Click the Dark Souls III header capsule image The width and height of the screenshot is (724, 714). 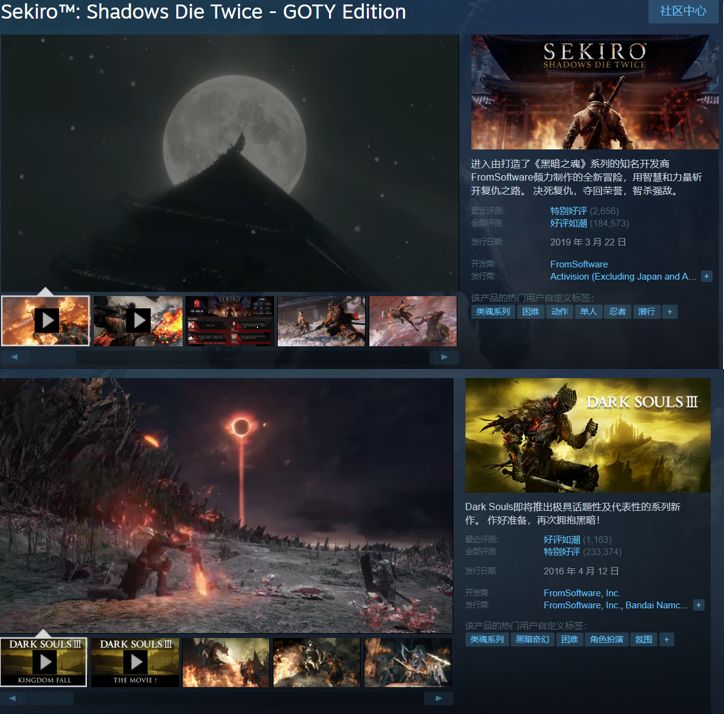tap(588, 436)
